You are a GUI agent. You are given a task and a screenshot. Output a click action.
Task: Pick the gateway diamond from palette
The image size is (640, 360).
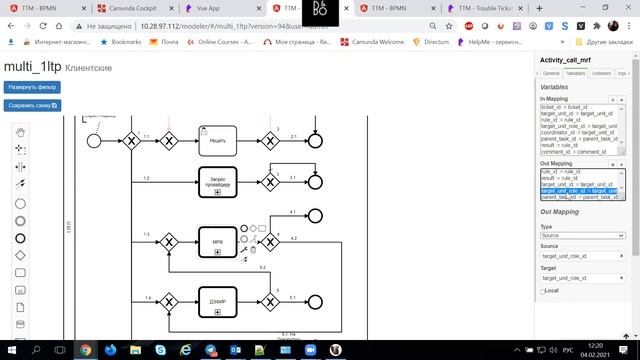click(x=20, y=256)
